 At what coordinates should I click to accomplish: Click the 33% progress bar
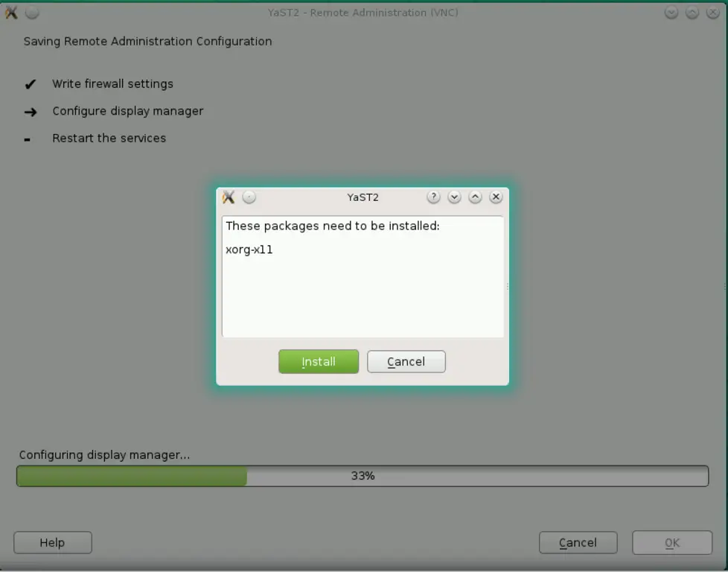pyautogui.click(x=363, y=476)
